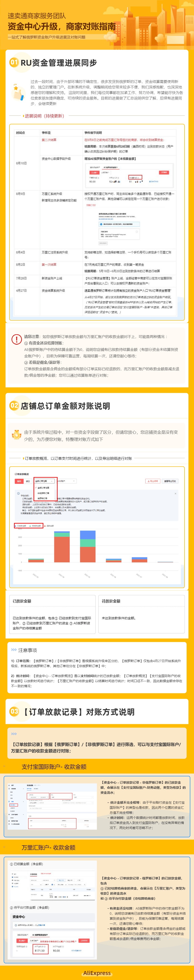Click the orange 03 section number badge
This screenshot has height=980, width=194.
14,711
